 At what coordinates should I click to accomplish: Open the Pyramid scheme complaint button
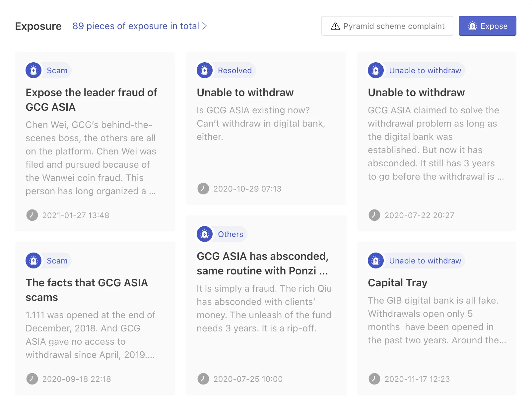point(387,26)
